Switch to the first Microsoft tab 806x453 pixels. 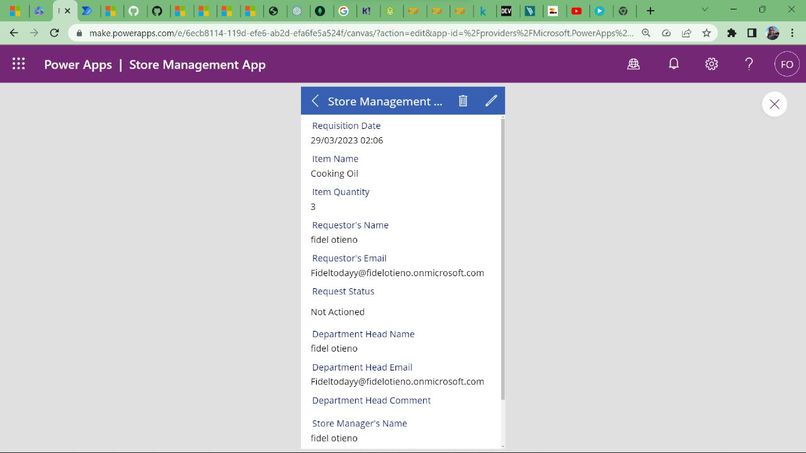15,11
